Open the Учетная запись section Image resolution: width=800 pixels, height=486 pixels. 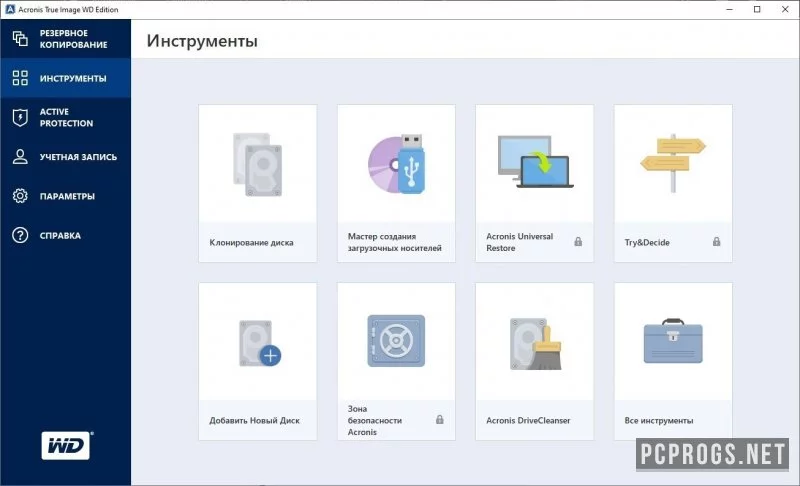click(x=65, y=157)
